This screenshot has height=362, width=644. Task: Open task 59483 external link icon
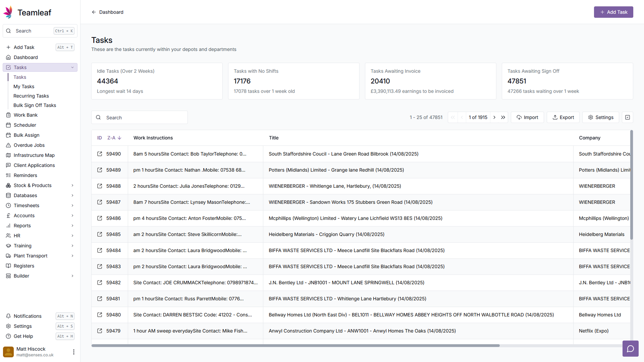100,266
